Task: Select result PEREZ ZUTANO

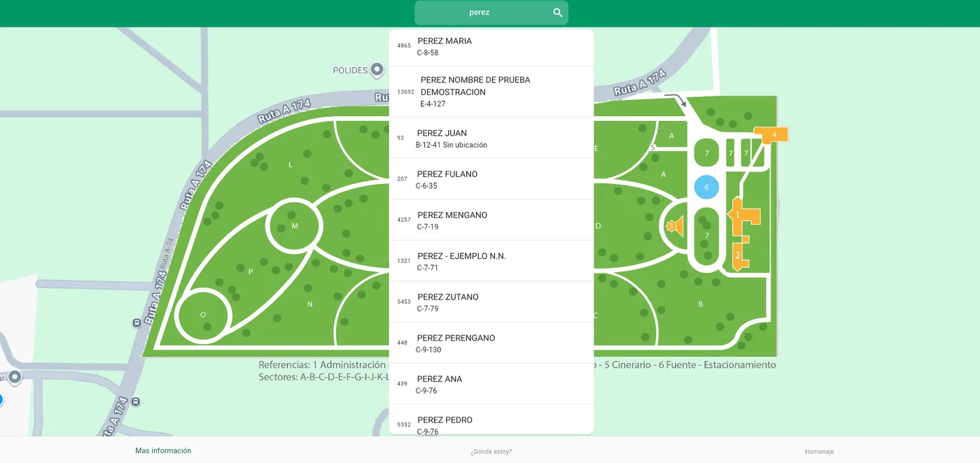Action: point(491,302)
